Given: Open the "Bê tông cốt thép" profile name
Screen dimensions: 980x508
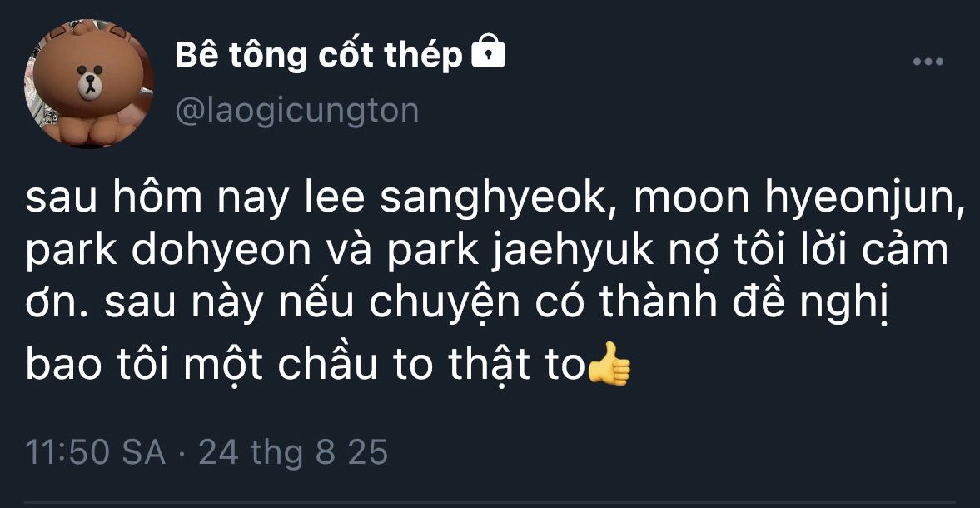Looking at the screenshot, I should click(319, 56).
